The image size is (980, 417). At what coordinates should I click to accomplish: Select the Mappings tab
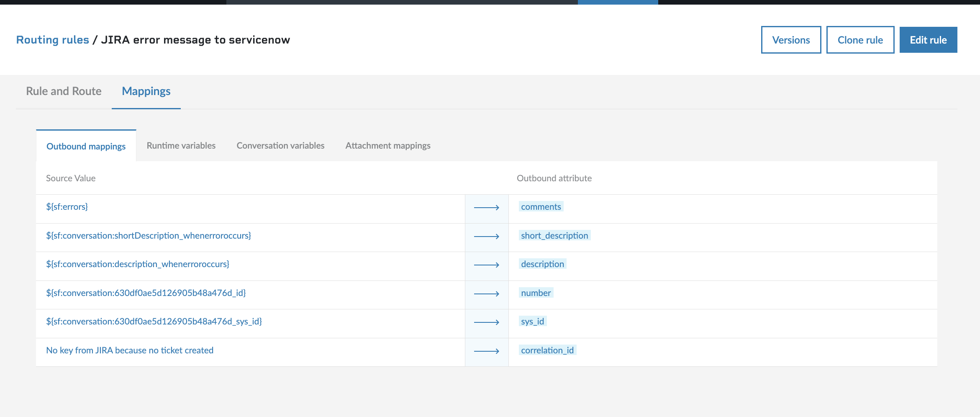(146, 91)
